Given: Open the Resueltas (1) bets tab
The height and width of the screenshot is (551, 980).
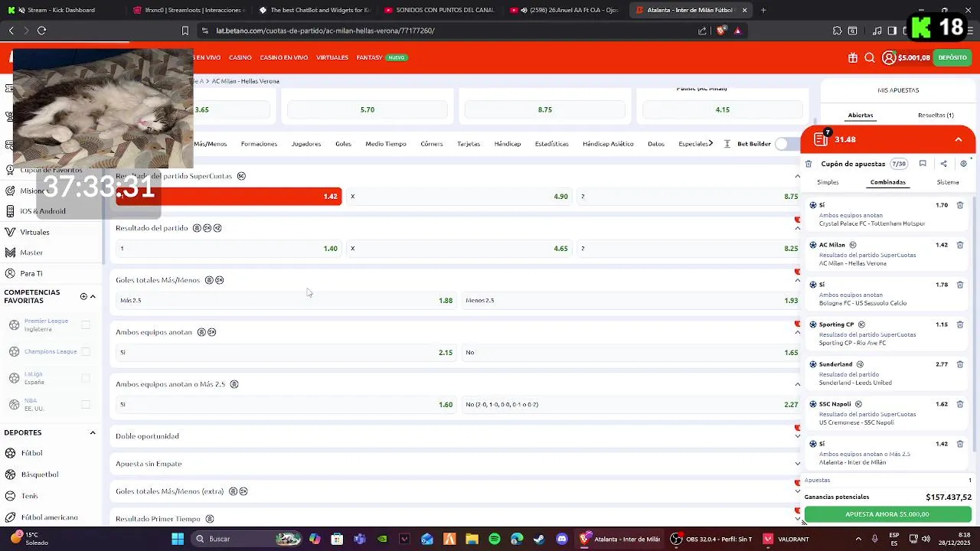Looking at the screenshot, I should point(936,115).
